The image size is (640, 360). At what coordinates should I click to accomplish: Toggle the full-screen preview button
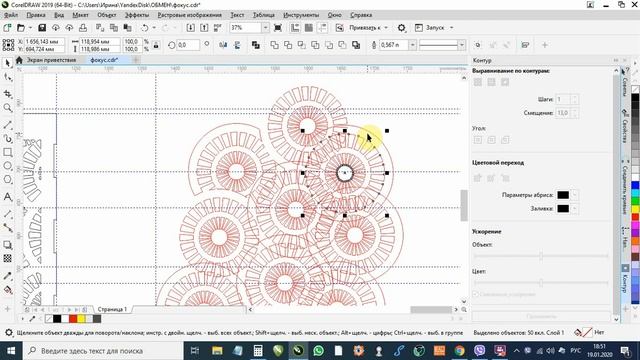pyautogui.click(x=278, y=28)
